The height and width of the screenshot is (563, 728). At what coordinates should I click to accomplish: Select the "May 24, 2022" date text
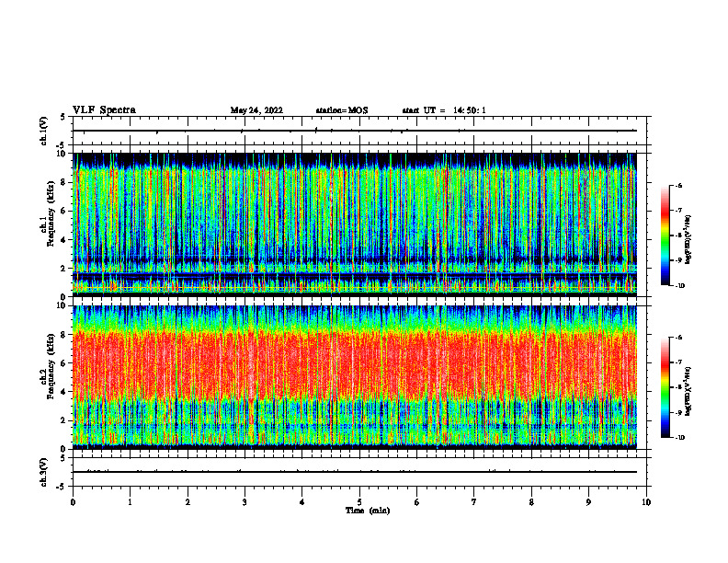tap(256, 110)
